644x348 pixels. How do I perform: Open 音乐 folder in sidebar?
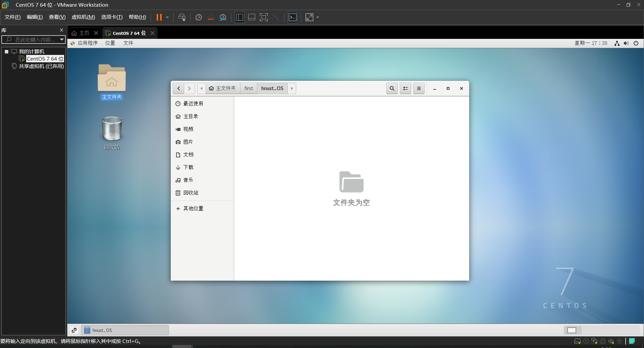tap(202, 180)
